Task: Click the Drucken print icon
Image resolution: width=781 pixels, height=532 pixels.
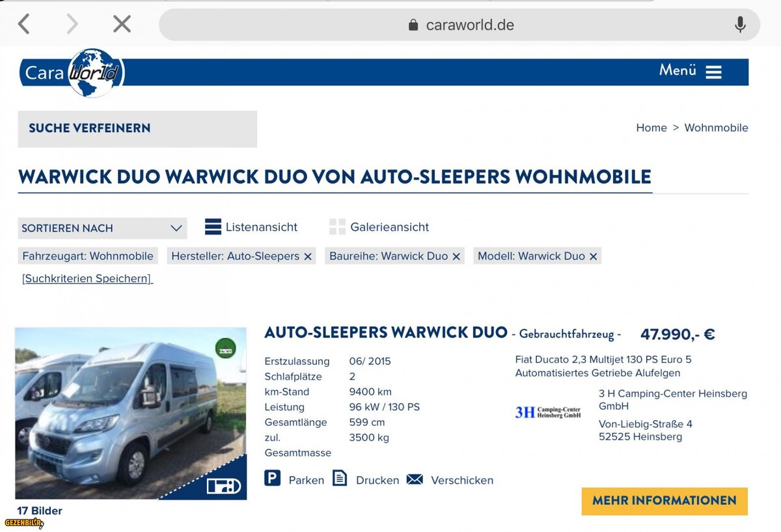Action: [340, 479]
